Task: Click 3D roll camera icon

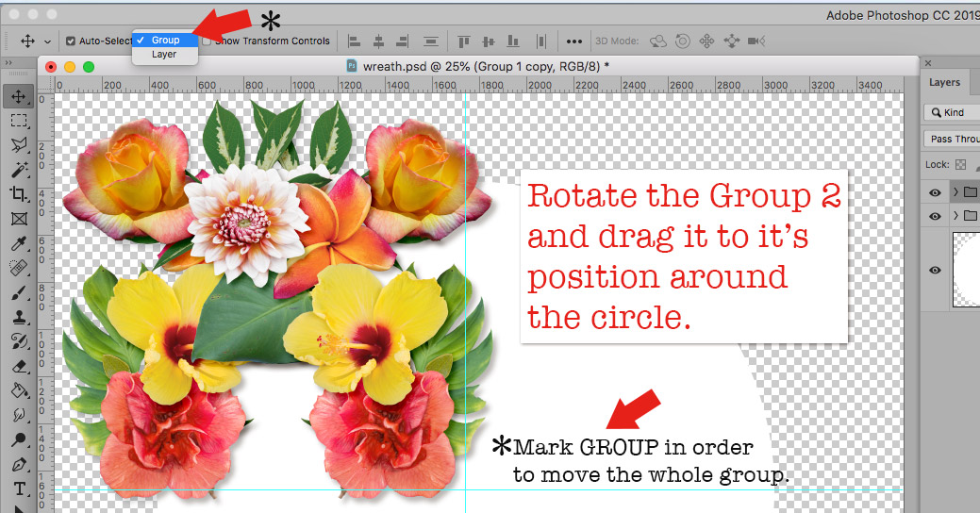Action: click(683, 41)
